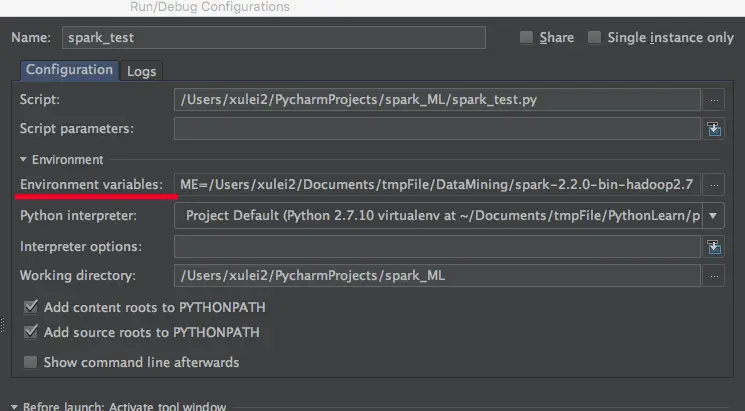Image resolution: width=745 pixels, height=411 pixels.
Task: Select the Project Default Python 2.7.10 interpreter
Action: coord(438,216)
